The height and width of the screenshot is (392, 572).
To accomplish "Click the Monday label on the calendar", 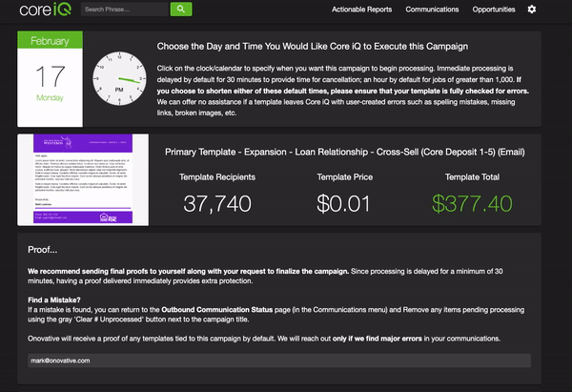I will 50,97.
